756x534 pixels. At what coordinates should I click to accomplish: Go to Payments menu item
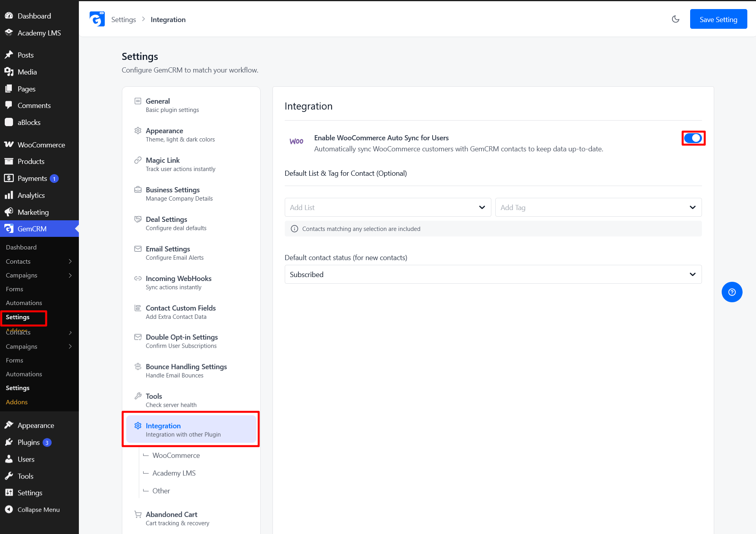pyautogui.click(x=32, y=178)
